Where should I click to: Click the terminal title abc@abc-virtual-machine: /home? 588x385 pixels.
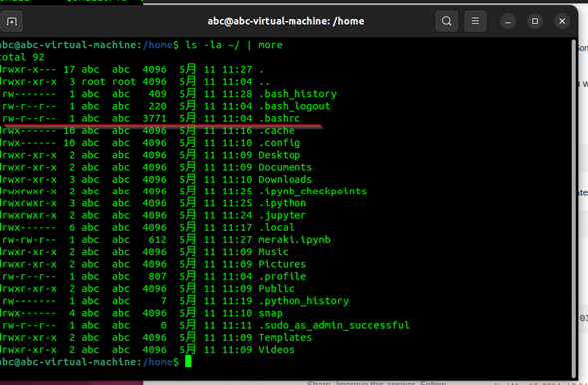(x=286, y=21)
